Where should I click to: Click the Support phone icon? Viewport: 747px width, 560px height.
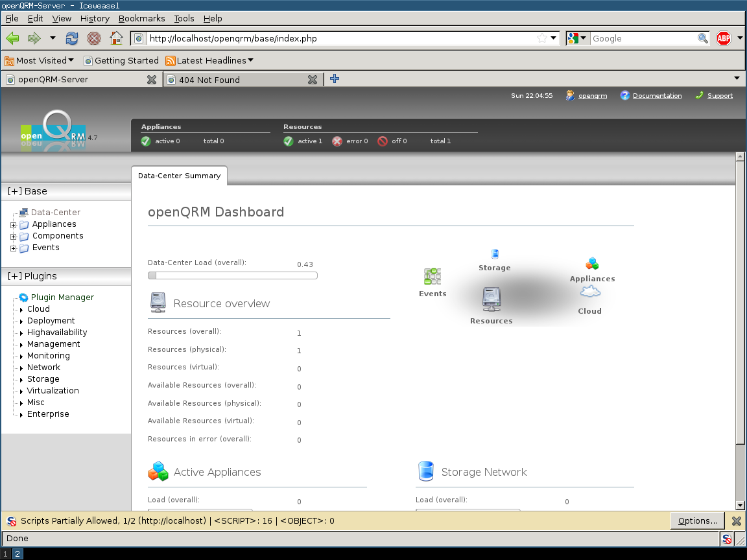coord(700,95)
